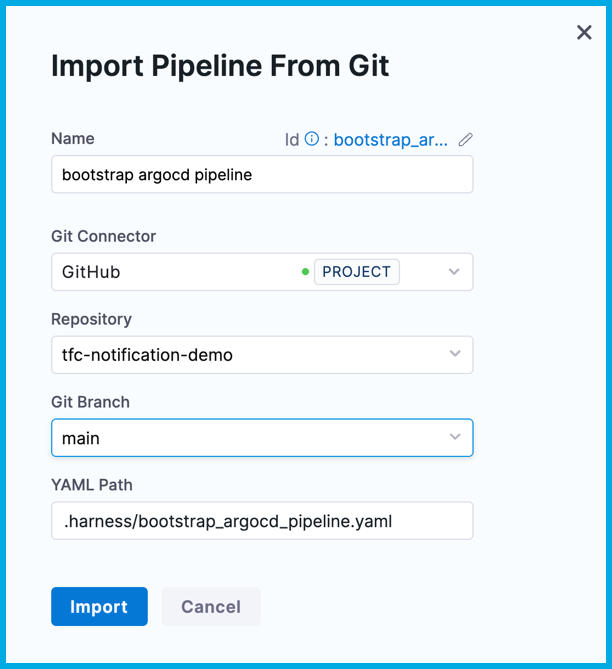
Task: Click the Git Connector field label
Action: point(104,237)
